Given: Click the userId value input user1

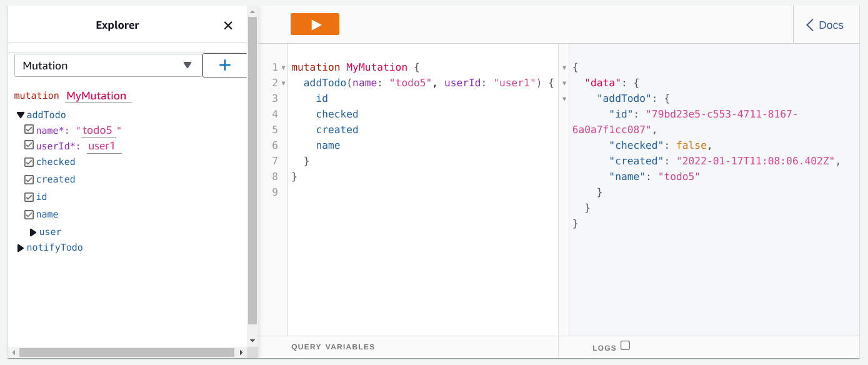Looking at the screenshot, I should coord(102,146).
